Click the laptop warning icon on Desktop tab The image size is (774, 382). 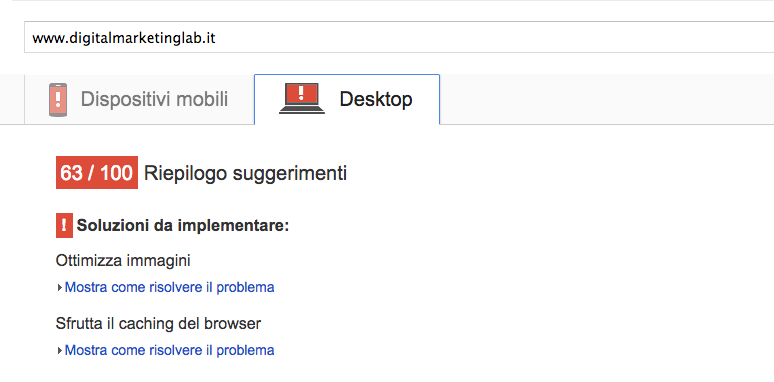click(x=302, y=99)
